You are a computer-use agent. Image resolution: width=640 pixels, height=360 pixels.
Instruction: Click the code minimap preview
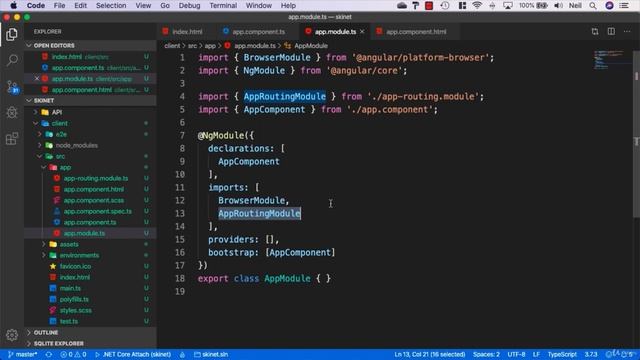(x=611, y=60)
